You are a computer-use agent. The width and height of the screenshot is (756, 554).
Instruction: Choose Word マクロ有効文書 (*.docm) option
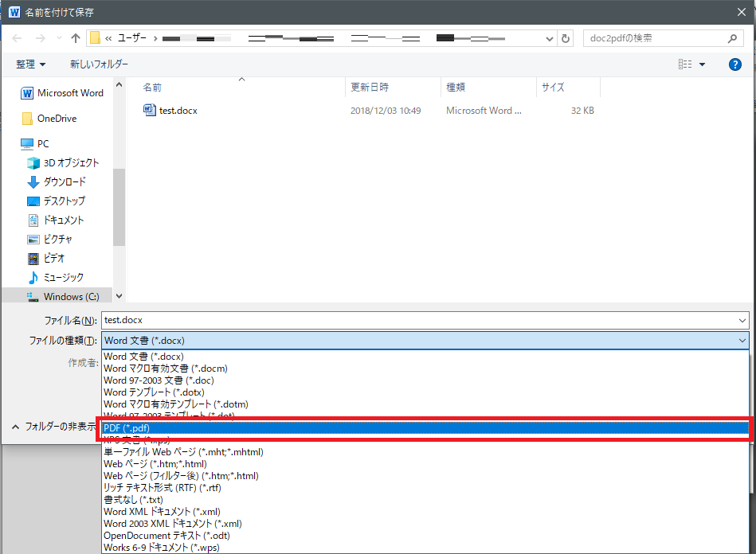click(x=425, y=369)
